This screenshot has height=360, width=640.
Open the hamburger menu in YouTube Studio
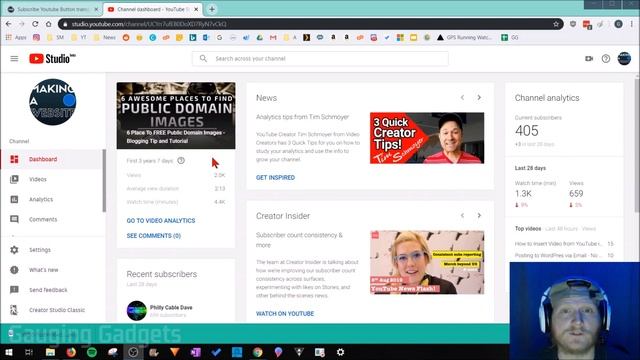pos(14,59)
